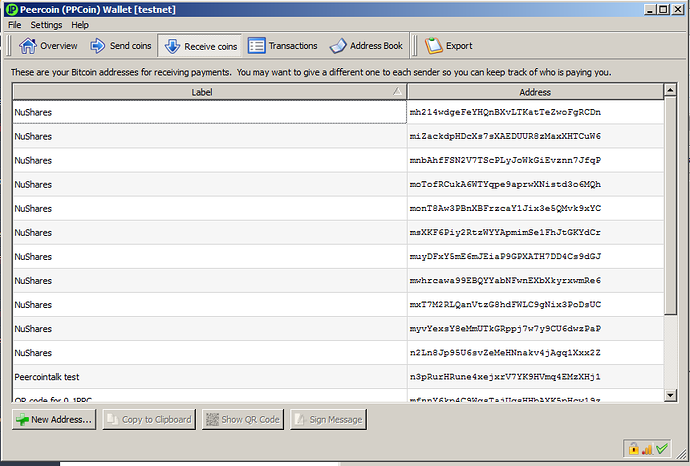Open the Help menu

80,25
